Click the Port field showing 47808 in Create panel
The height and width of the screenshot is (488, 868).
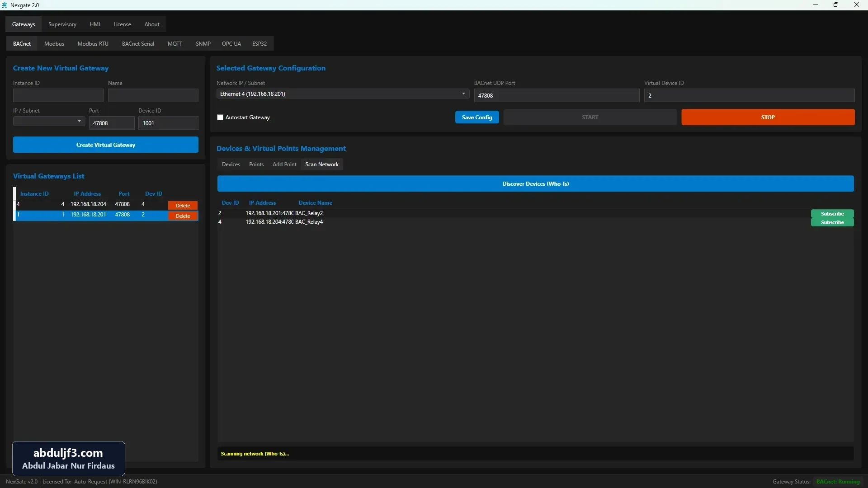112,123
